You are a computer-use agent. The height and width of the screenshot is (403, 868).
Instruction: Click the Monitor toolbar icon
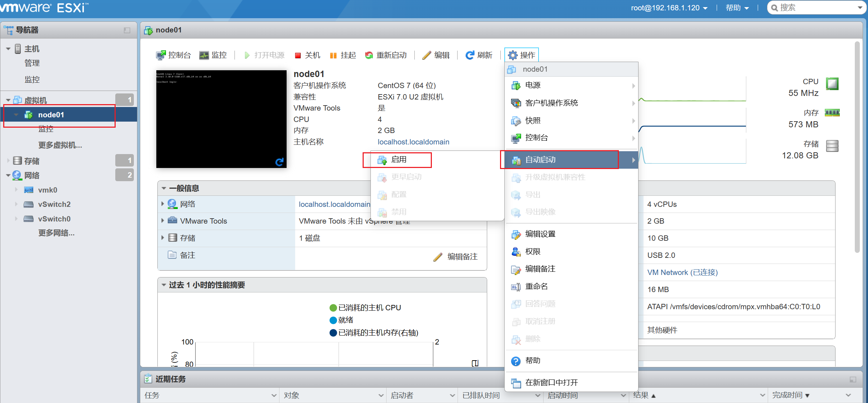click(x=204, y=55)
